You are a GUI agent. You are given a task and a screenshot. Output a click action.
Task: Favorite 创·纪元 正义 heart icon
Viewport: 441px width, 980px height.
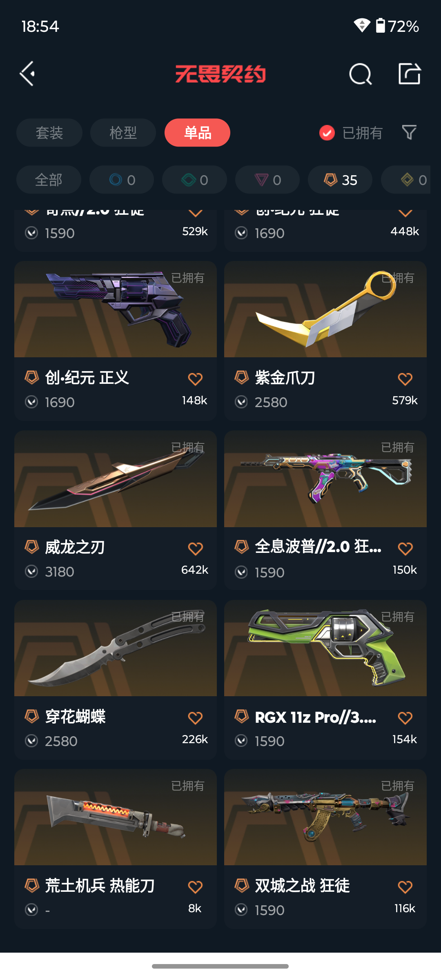(195, 379)
